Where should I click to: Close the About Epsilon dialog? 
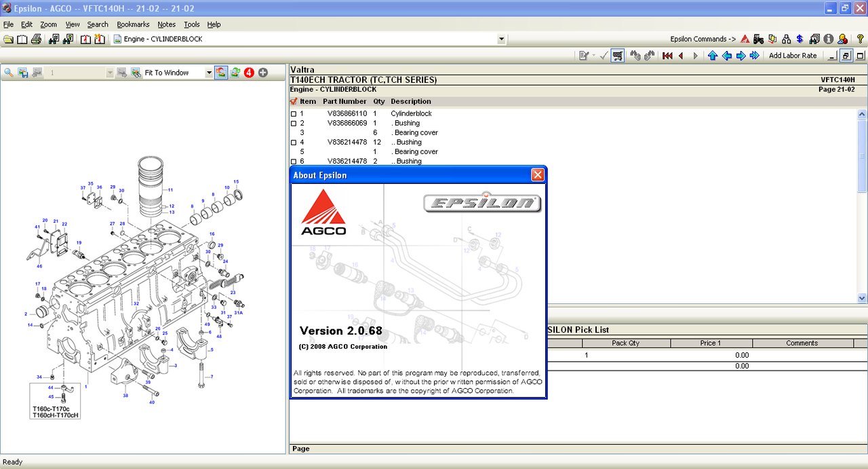538,175
